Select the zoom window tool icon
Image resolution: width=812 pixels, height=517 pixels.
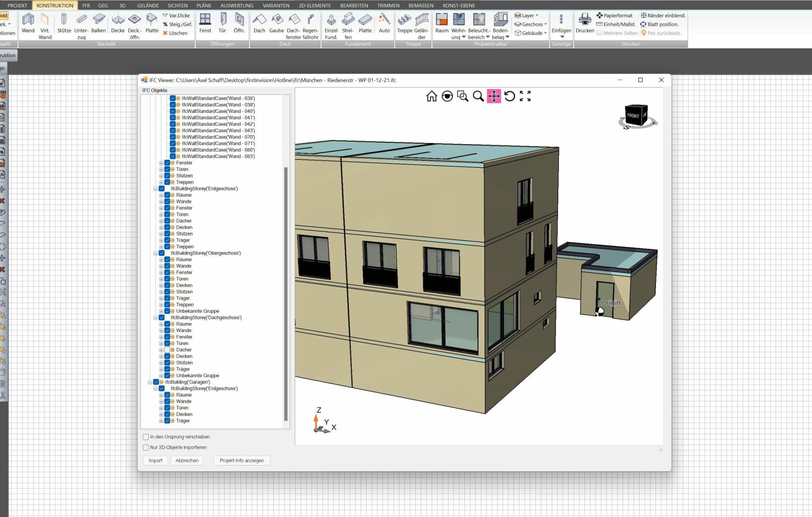pos(463,96)
